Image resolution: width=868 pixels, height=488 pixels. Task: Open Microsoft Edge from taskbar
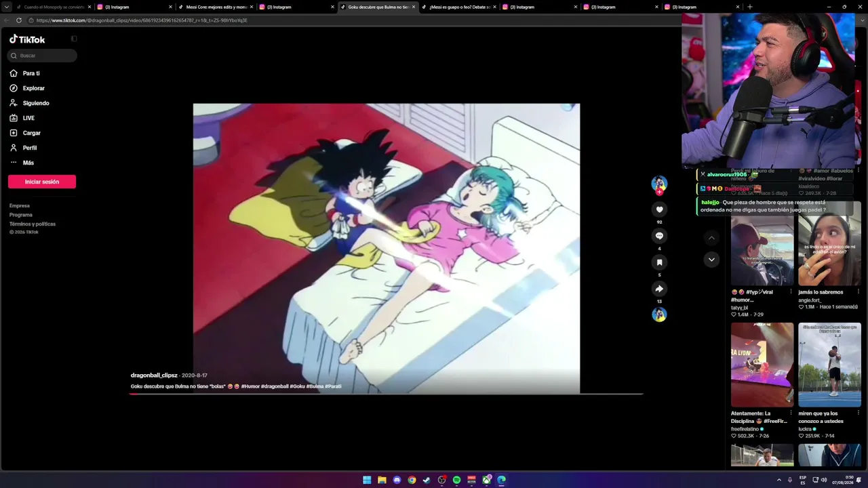[x=501, y=480]
